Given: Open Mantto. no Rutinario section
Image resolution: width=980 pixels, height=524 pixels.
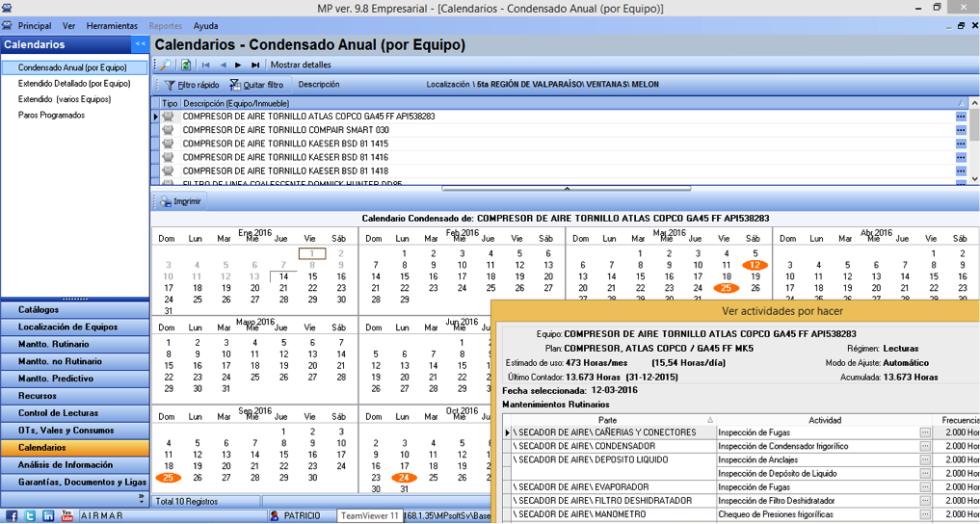Looking at the screenshot, I should pos(75,361).
